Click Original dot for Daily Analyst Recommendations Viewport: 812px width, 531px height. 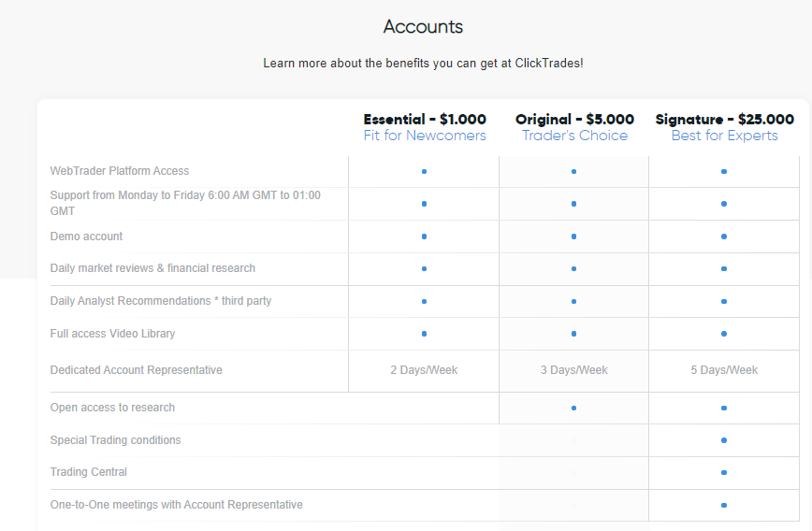(573, 301)
